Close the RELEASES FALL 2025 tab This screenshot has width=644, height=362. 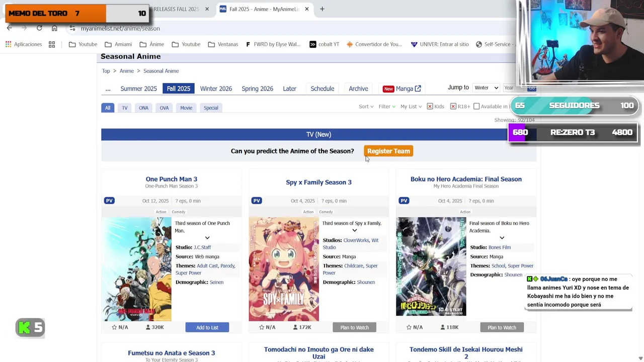pos(207,9)
